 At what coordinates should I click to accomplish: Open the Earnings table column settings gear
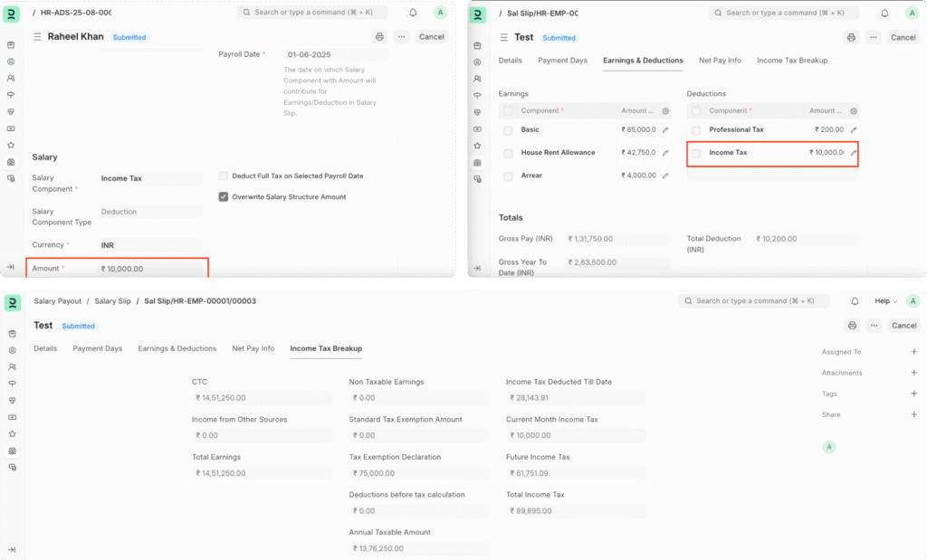[x=666, y=111]
